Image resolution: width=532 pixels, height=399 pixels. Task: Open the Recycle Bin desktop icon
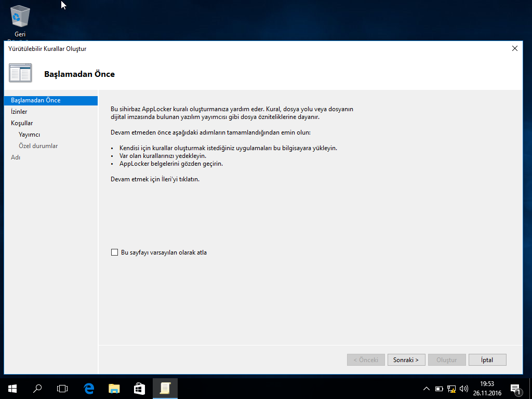coord(20,17)
